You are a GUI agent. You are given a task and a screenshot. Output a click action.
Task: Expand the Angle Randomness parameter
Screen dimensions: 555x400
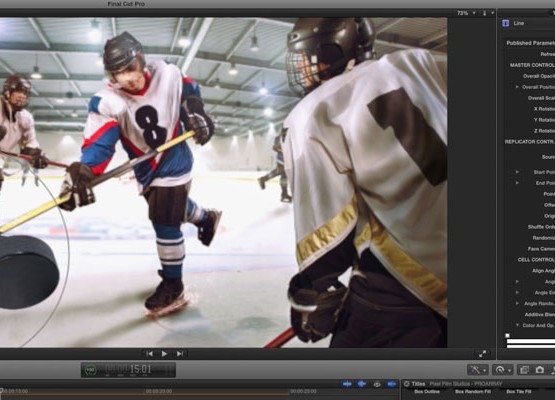(x=517, y=303)
